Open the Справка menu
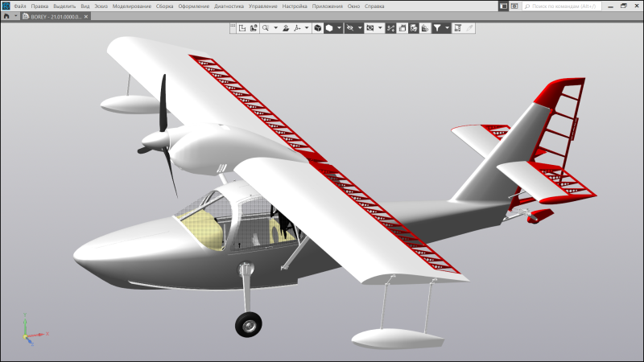The image size is (644, 362). point(374,6)
